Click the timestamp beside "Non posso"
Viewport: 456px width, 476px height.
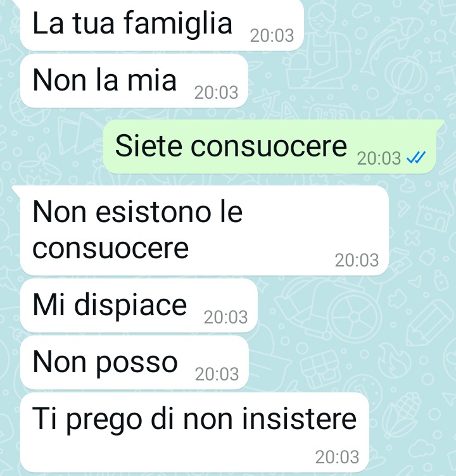tap(217, 374)
